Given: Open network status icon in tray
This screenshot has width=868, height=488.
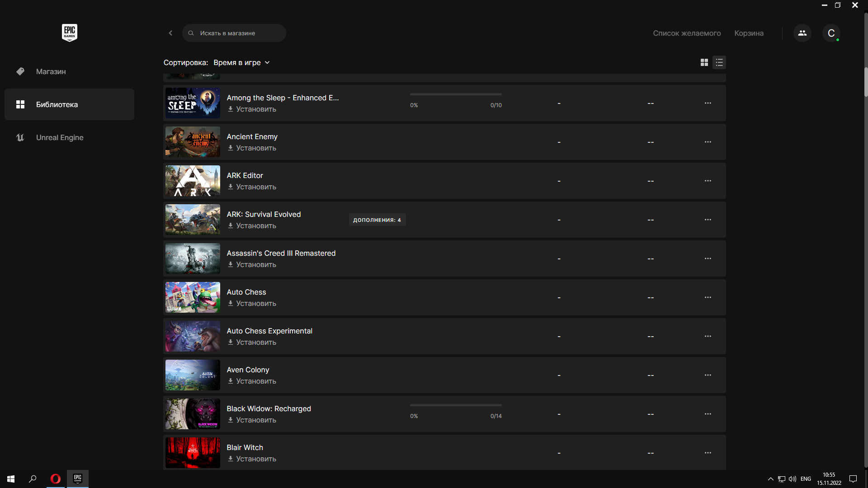Looking at the screenshot, I should pos(782,479).
